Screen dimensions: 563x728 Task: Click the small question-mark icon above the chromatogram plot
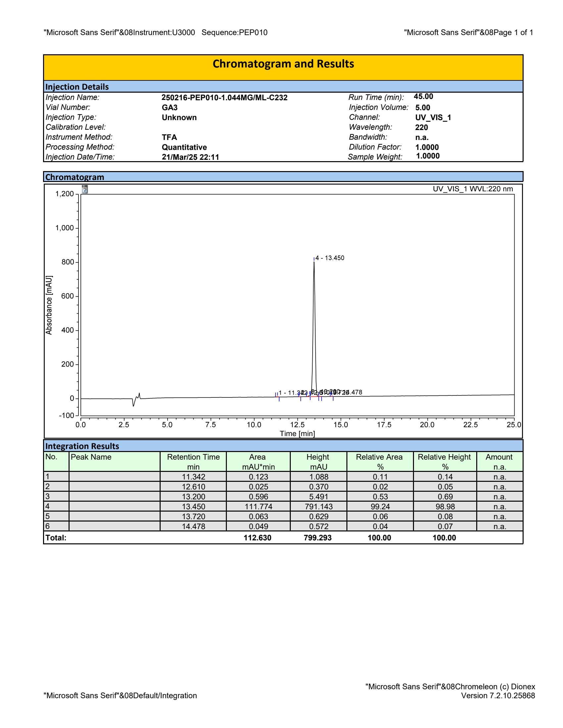pyautogui.click(x=85, y=189)
